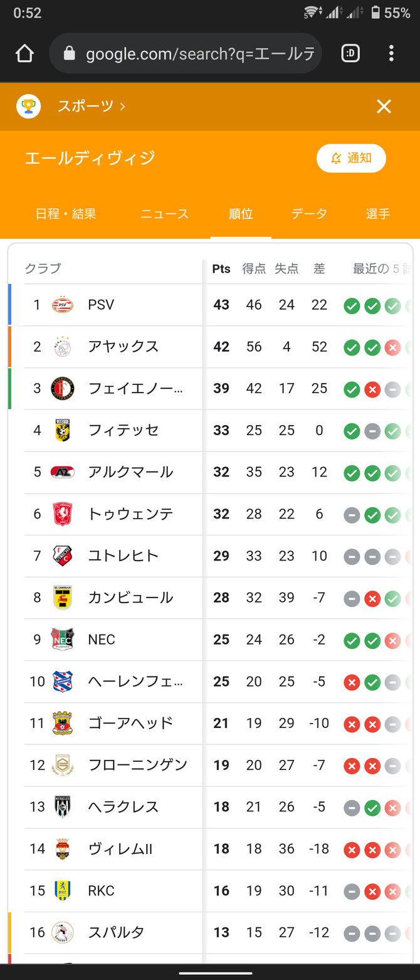Image resolution: width=420 pixels, height=980 pixels.
Task: Tap the browser home icon
Action: pos(24,54)
